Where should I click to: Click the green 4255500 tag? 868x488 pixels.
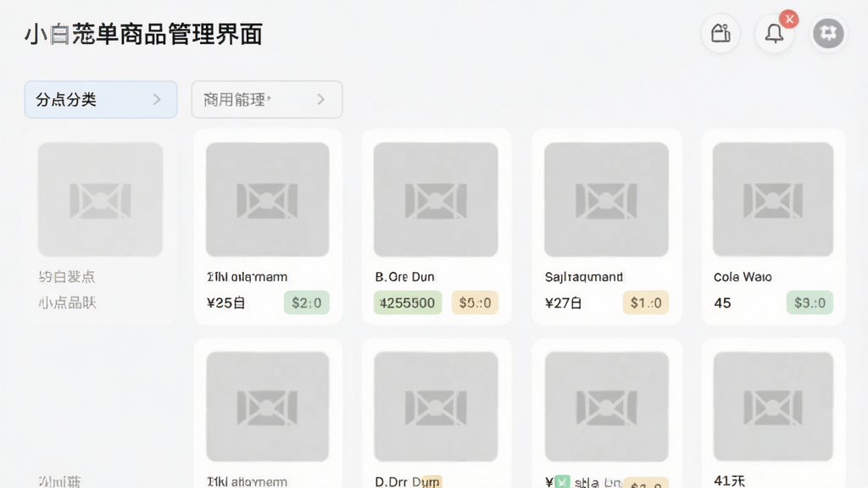click(x=408, y=302)
